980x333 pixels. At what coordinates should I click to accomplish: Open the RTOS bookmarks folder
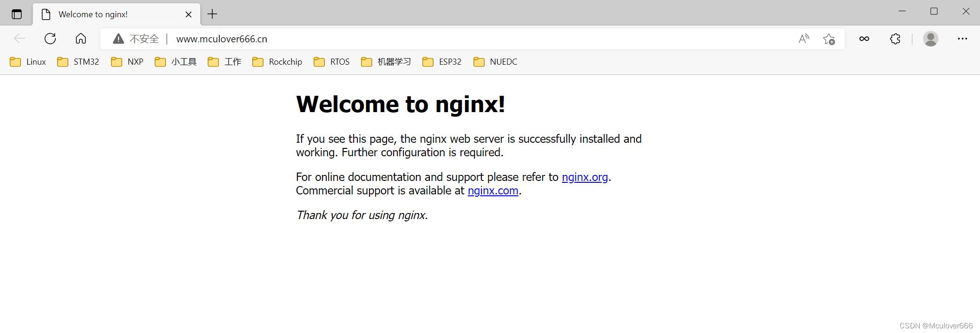332,62
